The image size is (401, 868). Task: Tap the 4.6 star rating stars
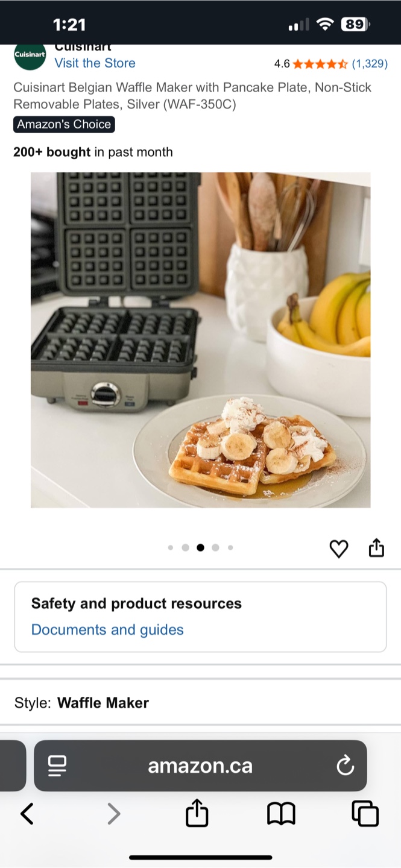(x=320, y=63)
